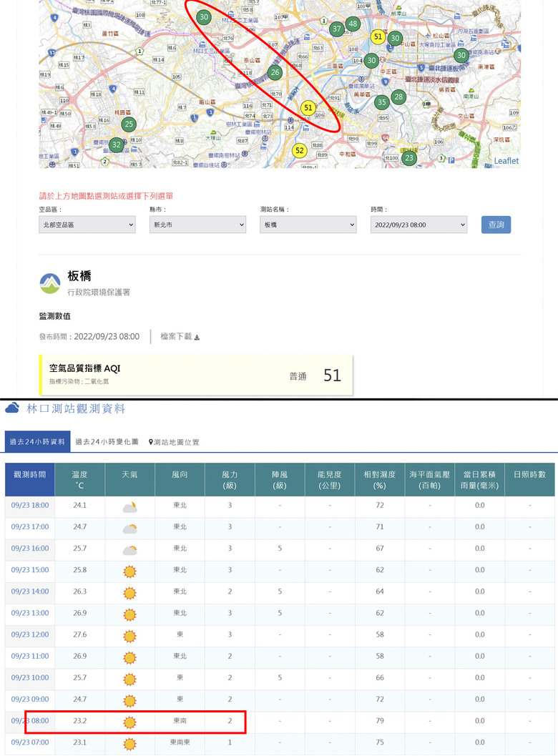Click the 空氣品質指標 AQI card showing 51
558x756 pixels.
[196, 375]
